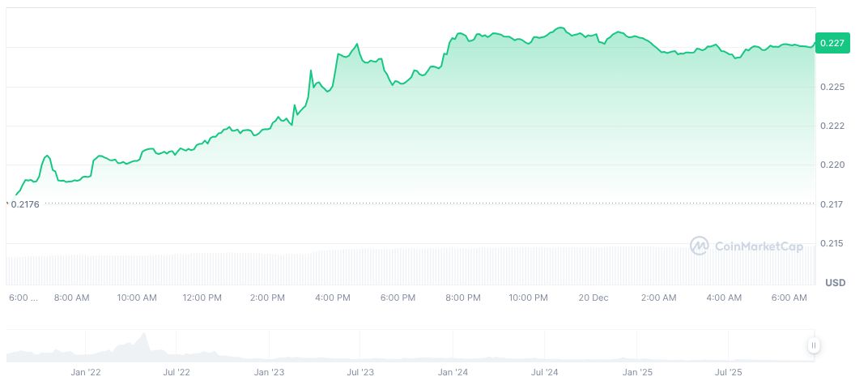
Task: Click the volume spike in the navigator chart
Action: (144, 338)
